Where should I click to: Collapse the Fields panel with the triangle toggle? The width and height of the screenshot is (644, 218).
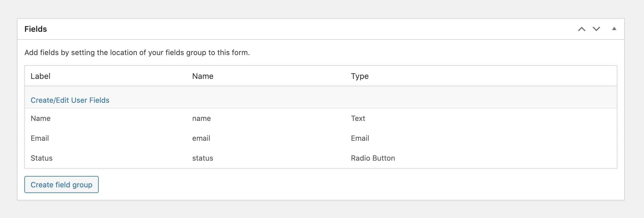pos(614,29)
